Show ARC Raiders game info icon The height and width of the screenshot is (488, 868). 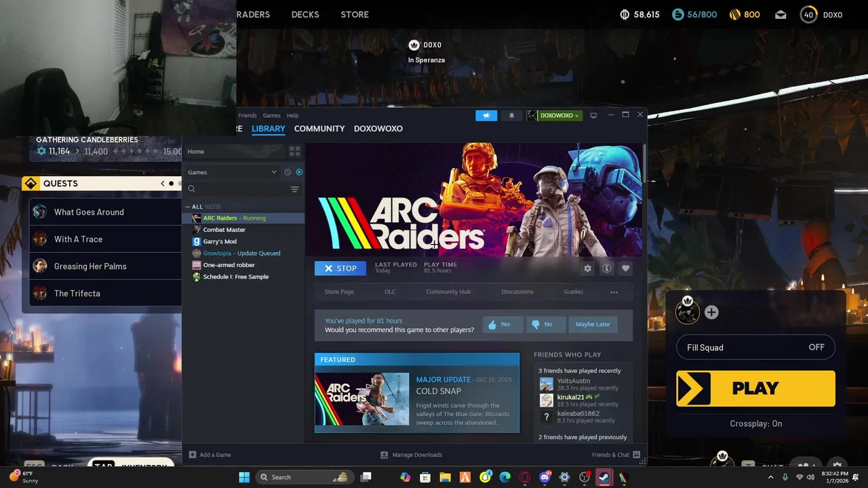click(x=606, y=268)
